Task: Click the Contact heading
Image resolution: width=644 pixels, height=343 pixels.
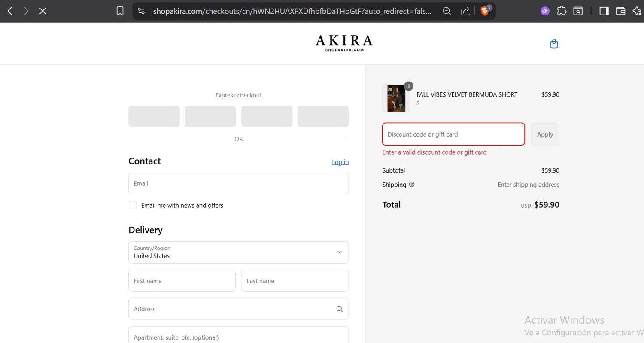Action: [144, 161]
